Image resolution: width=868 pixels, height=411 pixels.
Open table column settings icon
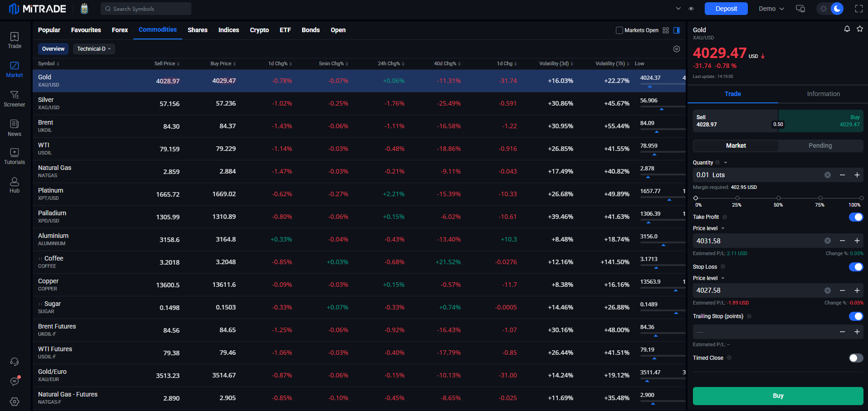(x=677, y=49)
